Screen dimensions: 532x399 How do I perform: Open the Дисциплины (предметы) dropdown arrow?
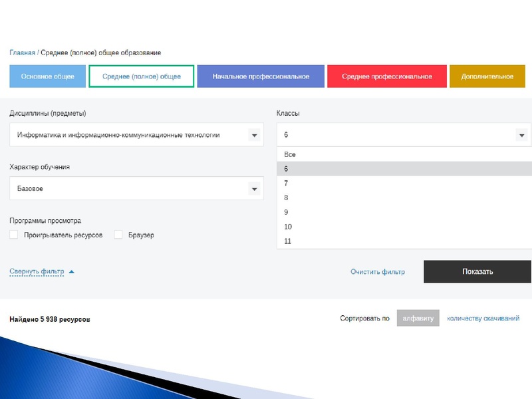pos(253,135)
